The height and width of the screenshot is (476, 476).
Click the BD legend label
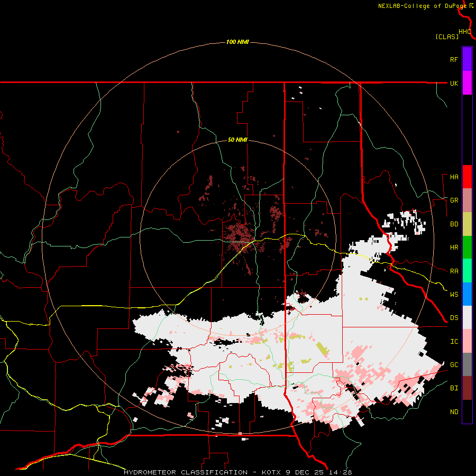pos(454,224)
